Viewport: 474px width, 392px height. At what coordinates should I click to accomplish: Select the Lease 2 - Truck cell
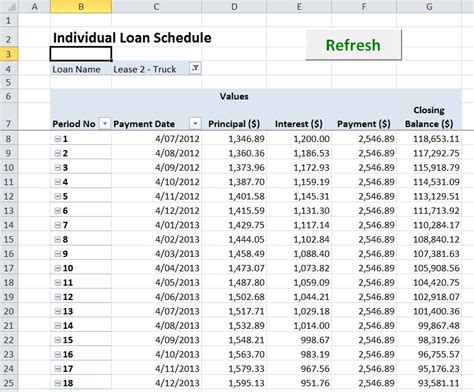click(x=156, y=69)
